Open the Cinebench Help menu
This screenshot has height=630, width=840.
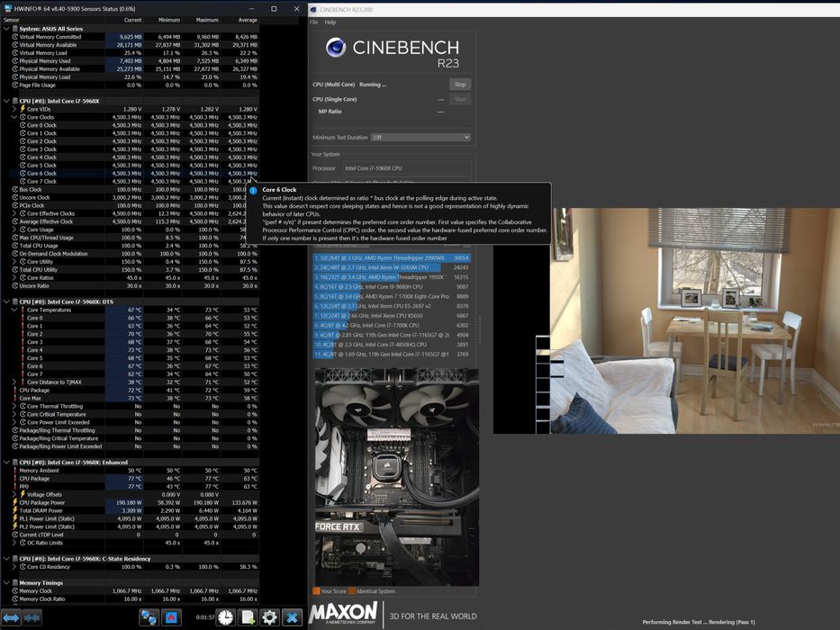click(x=330, y=22)
